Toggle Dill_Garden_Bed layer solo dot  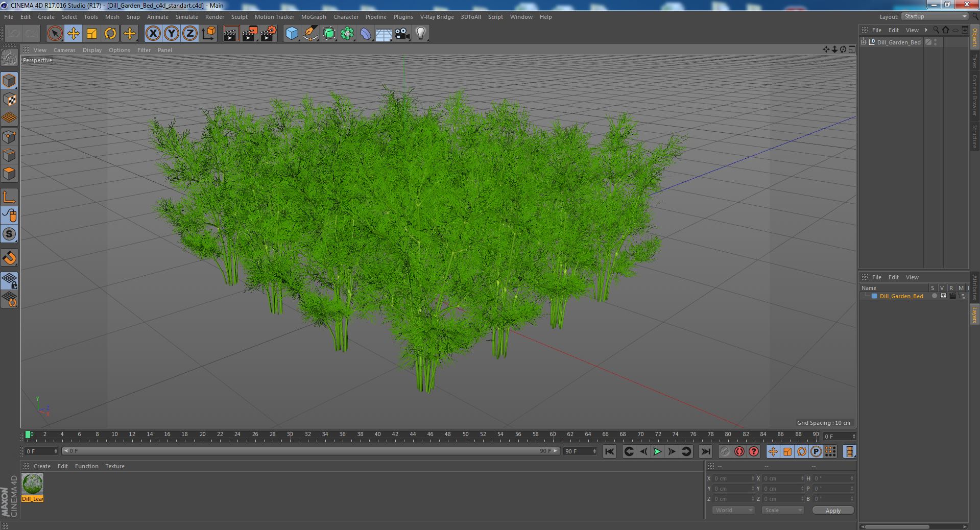934,296
